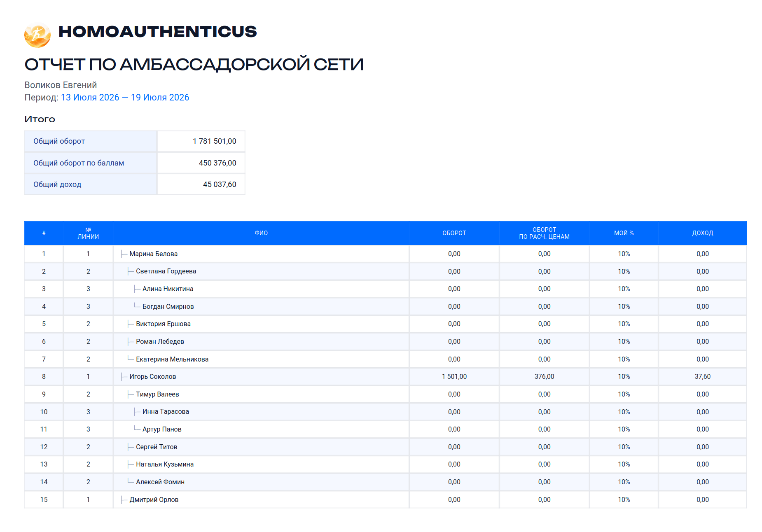Click the Воликов Евгений name text
This screenshot has width=762, height=532.
pos(61,85)
